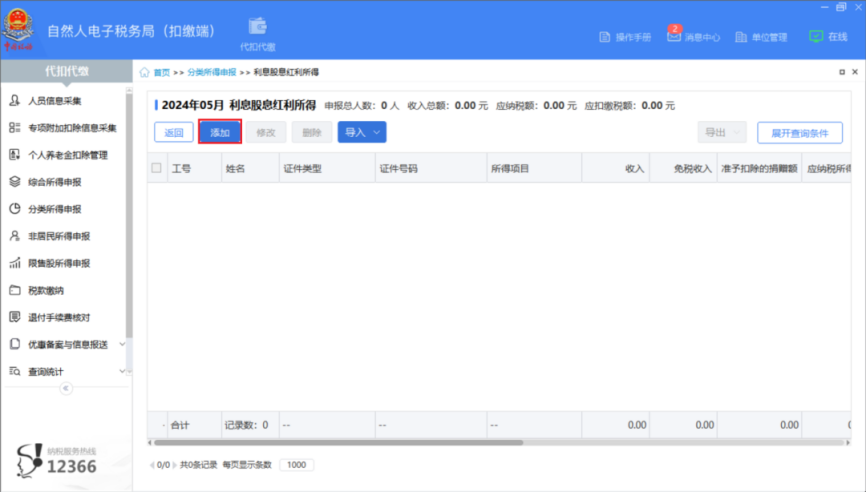The image size is (866, 492).
Task: Click the 12366 hotline headset icon
Action: pyautogui.click(x=29, y=460)
